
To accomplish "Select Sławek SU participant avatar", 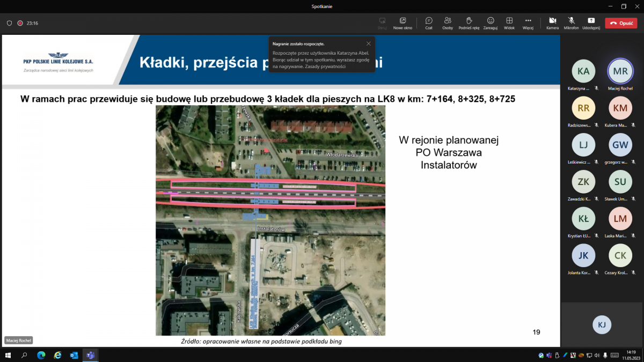I will [x=620, y=182].
